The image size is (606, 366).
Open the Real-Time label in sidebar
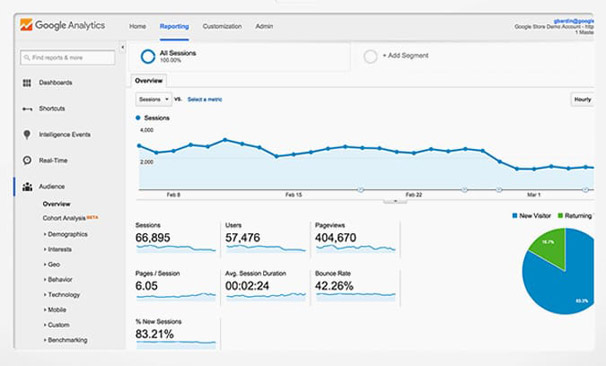[x=53, y=160]
